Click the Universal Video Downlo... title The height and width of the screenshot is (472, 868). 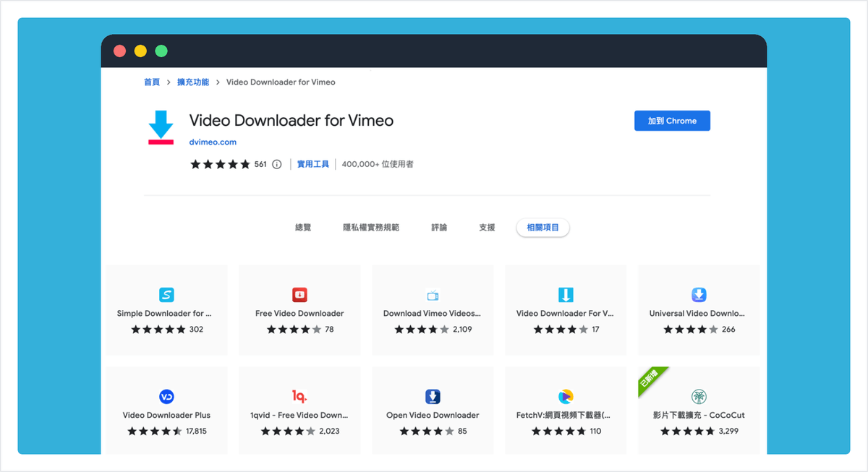(x=697, y=314)
